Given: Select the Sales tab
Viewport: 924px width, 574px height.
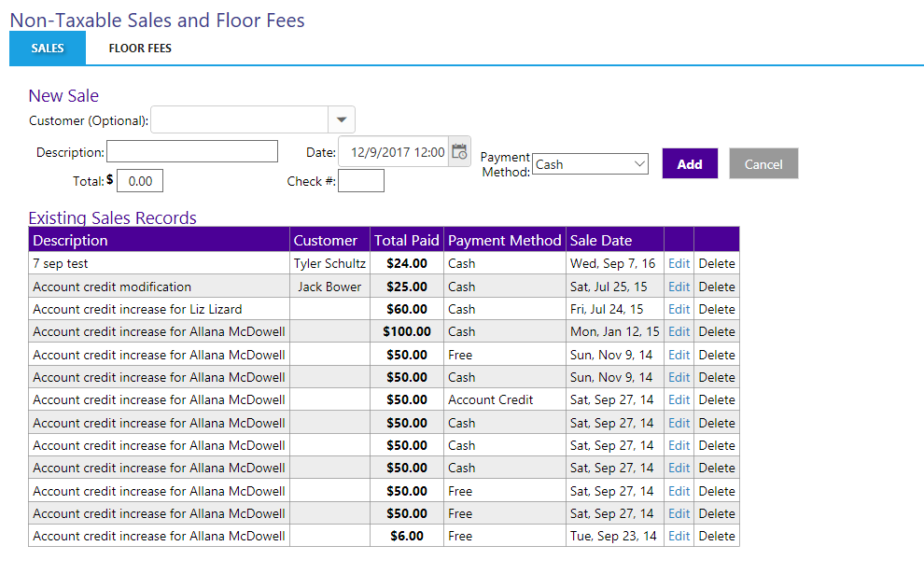Looking at the screenshot, I should (48, 49).
